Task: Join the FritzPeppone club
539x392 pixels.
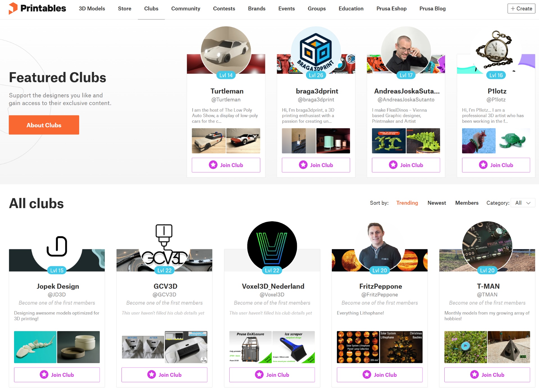Action: (380, 375)
